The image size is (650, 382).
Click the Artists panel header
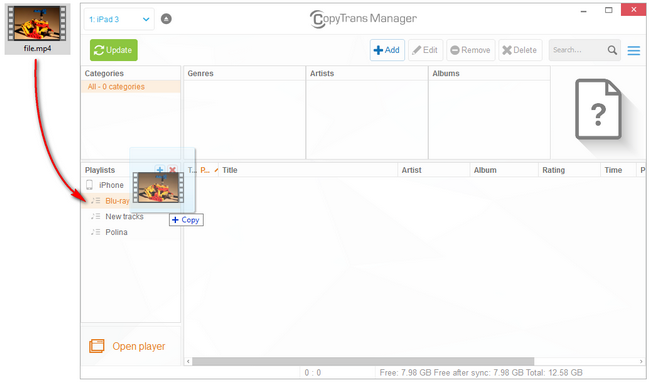click(x=367, y=73)
